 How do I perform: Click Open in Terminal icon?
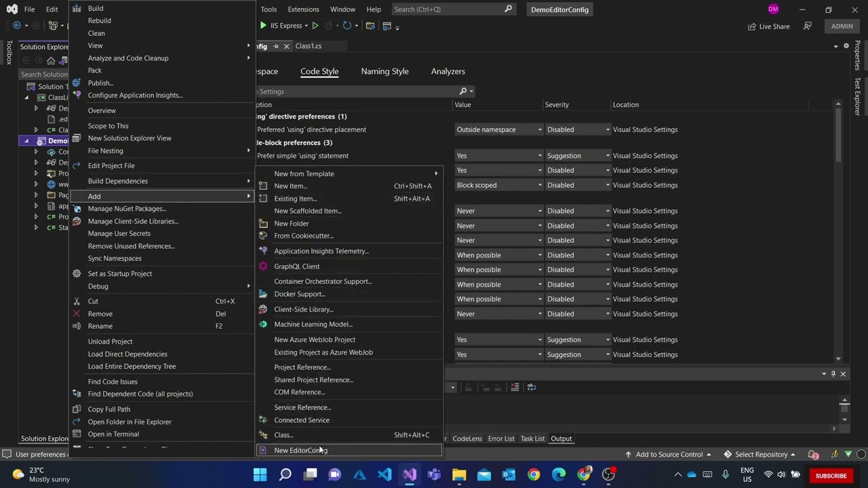(x=77, y=434)
